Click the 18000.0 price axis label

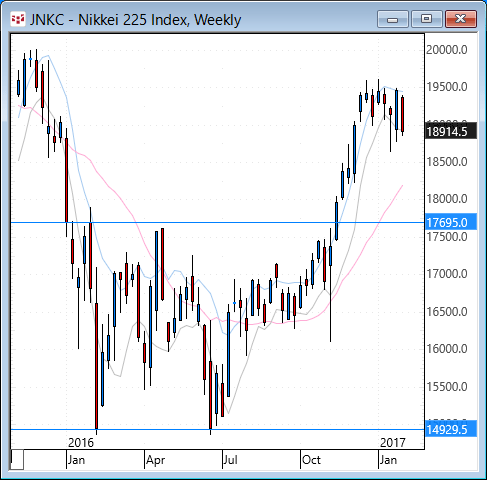click(x=447, y=199)
